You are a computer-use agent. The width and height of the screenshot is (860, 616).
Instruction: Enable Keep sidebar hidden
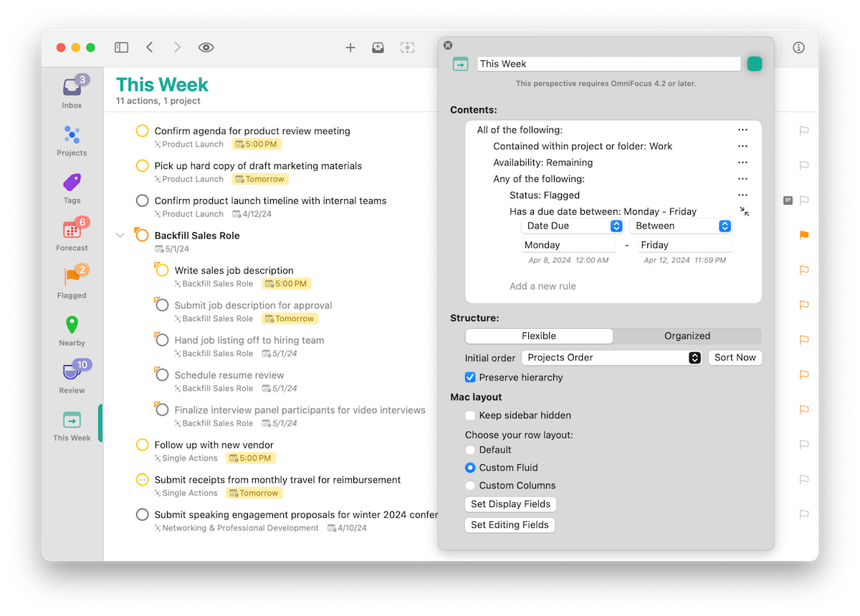[x=470, y=415]
